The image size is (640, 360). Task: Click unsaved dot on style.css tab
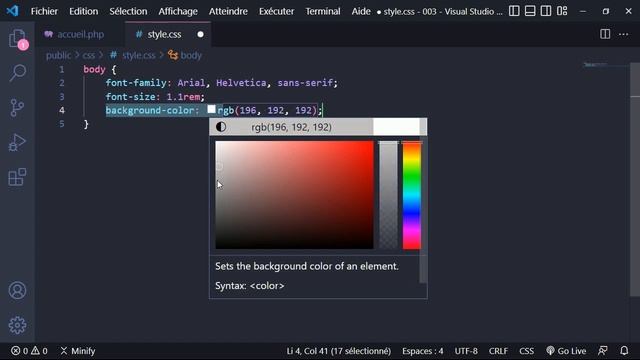(200, 34)
